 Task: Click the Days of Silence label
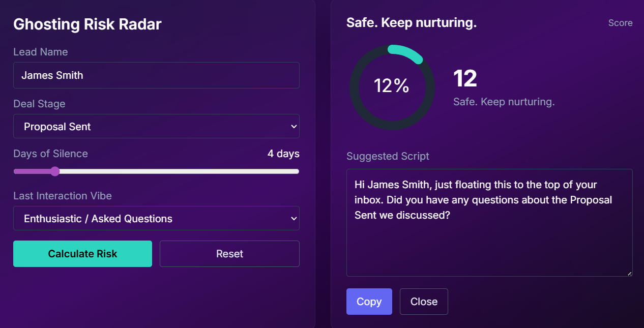[x=50, y=154]
